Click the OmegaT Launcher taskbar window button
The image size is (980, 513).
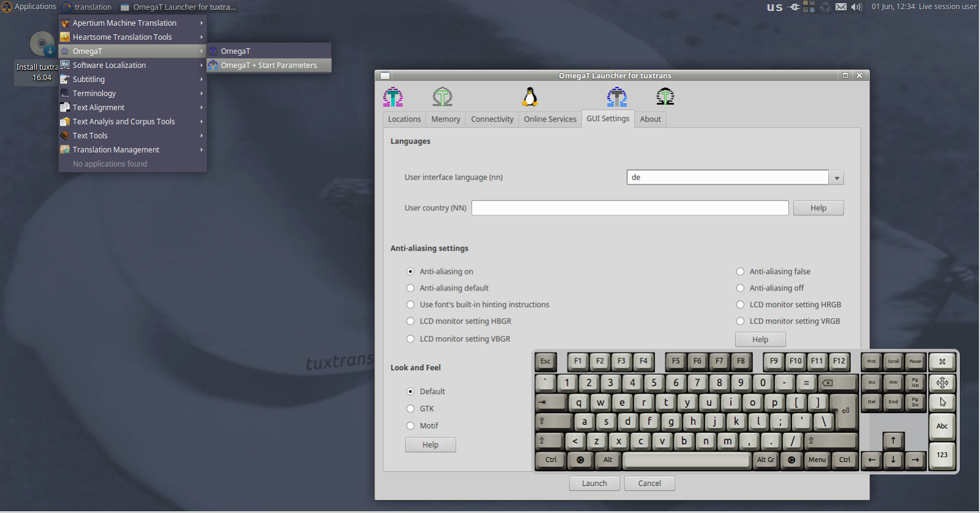tap(178, 7)
